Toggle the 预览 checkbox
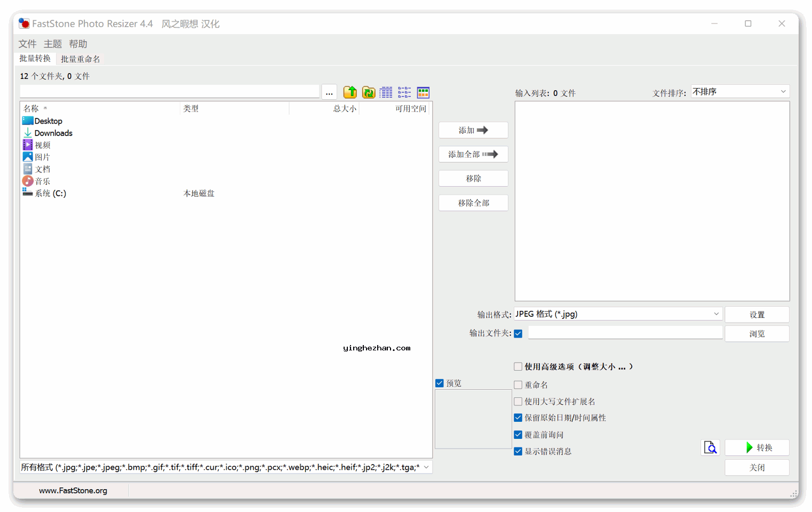The width and height of the screenshot is (812, 512). point(440,383)
